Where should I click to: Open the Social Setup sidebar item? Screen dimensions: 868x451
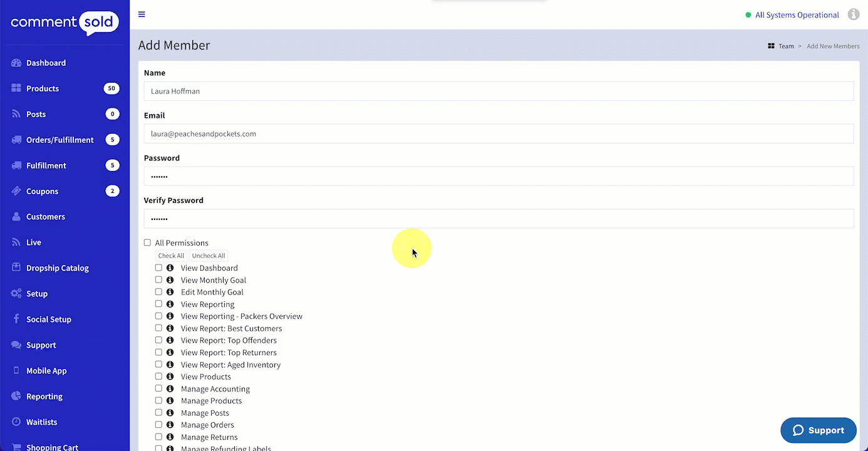click(48, 319)
